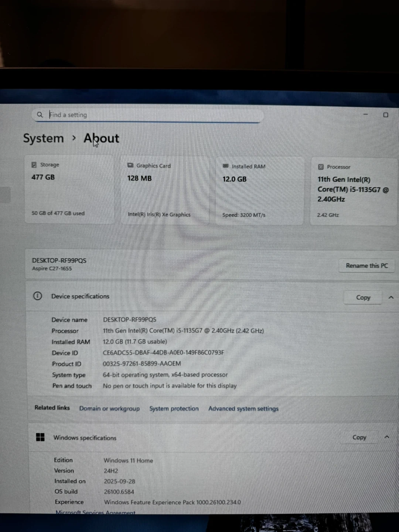Go back to System in breadcrumb
This screenshot has height=532, width=399.
44,138
